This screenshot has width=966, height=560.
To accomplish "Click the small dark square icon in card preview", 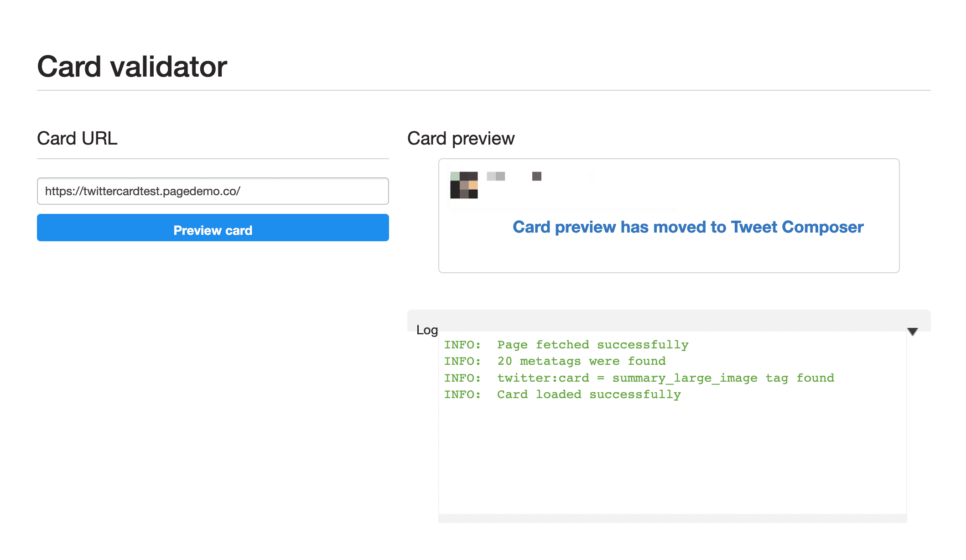I will click(x=537, y=176).
